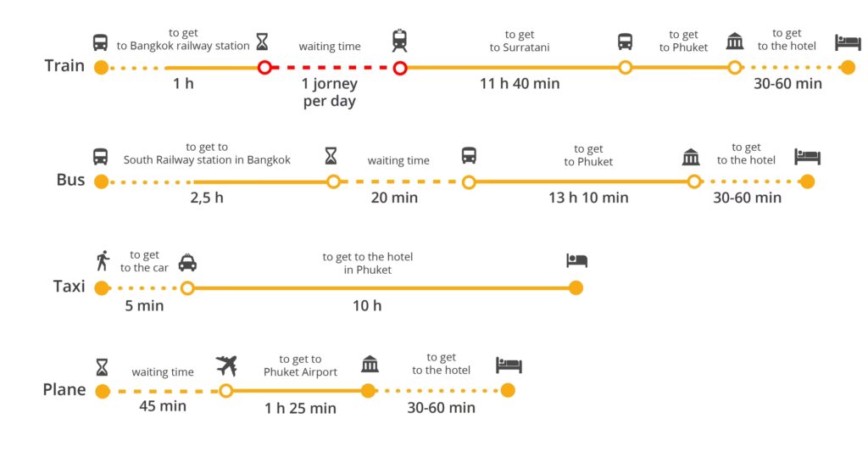Select the Bus route label
The width and height of the screenshot is (868, 452).
(x=70, y=180)
